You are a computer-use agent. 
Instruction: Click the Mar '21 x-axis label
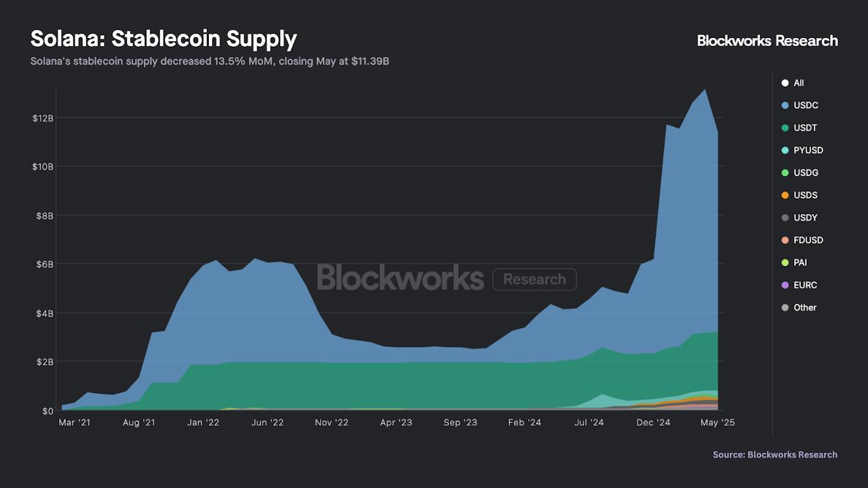(75, 422)
